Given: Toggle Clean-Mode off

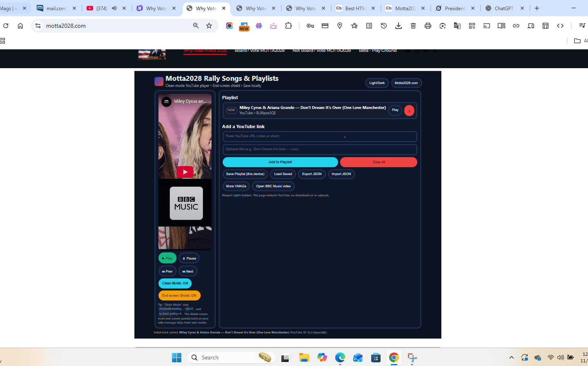Looking at the screenshot, I should (175, 283).
